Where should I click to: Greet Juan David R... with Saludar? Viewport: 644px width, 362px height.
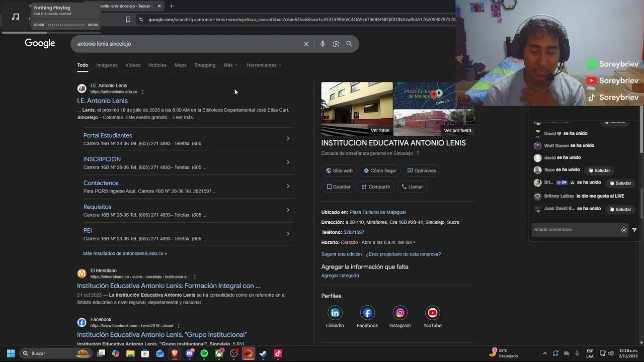tap(620, 209)
